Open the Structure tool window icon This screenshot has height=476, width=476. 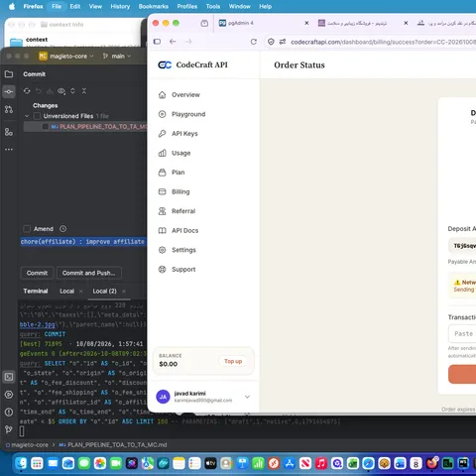(9, 132)
